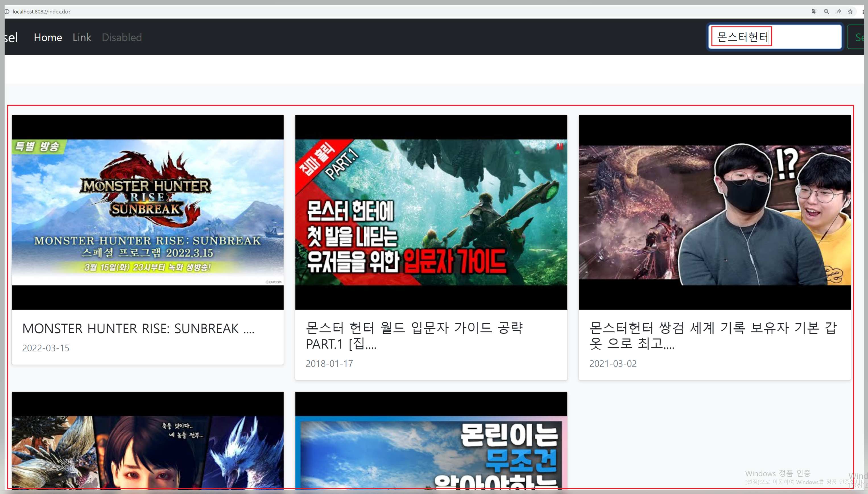
Task: Click the share page icon
Action: tap(838, 12)
